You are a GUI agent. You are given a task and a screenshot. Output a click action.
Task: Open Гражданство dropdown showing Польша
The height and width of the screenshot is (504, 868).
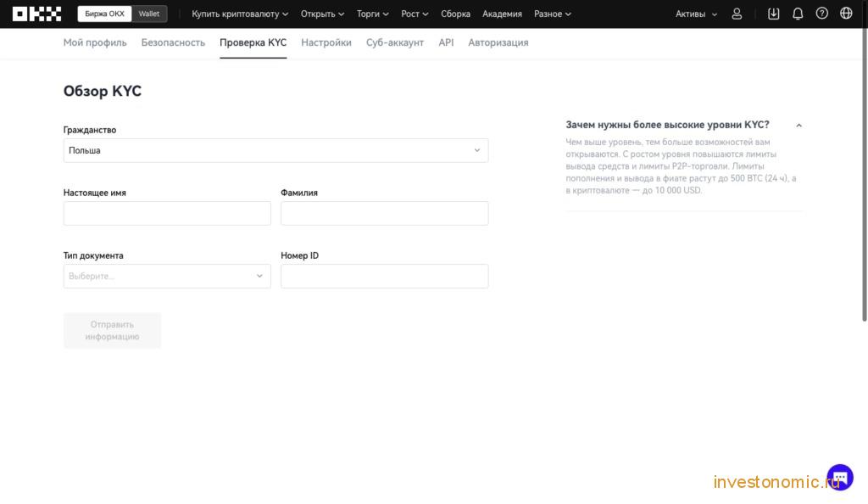tap(275, 151)
